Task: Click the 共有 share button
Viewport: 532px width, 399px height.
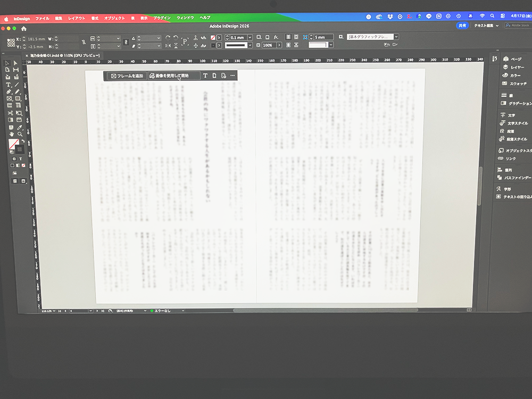Action: (462, 25)
